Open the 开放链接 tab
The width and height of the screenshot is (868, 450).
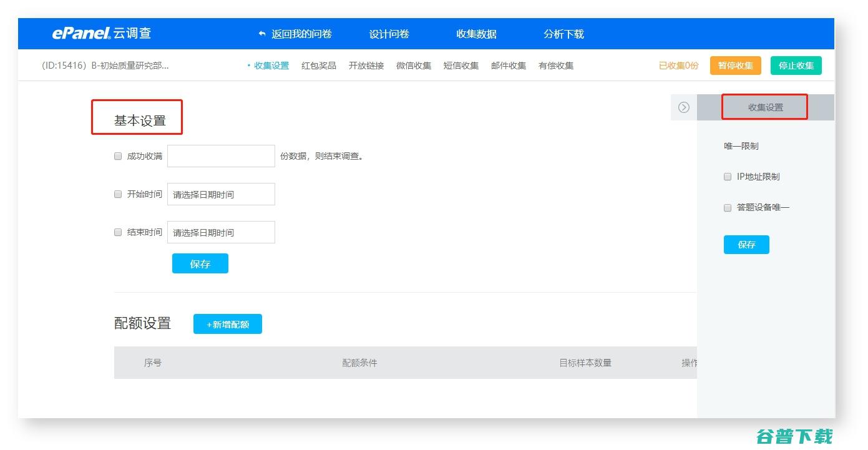(366, 66)
